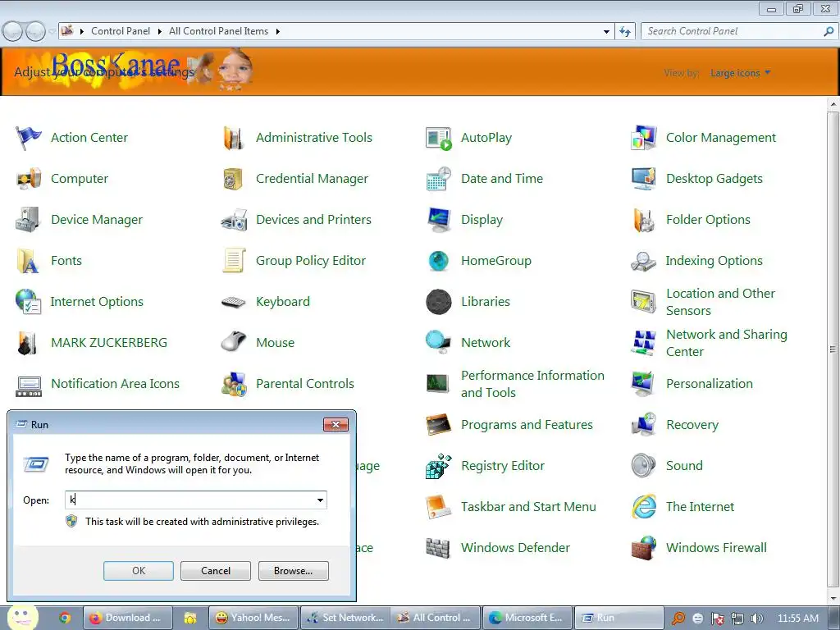Open the Sound speaker icon

click(x=643, y=466)
